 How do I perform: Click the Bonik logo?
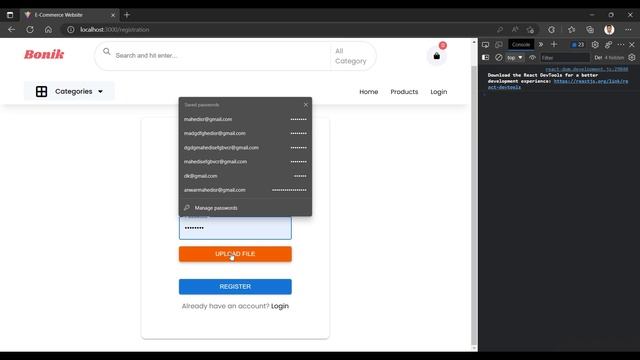(44, 54)
